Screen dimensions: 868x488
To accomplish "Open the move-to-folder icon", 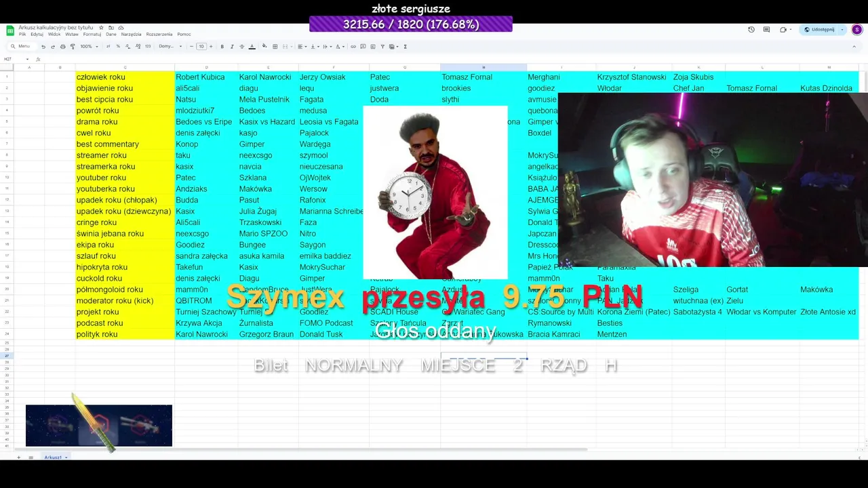I will (x=111, y=28).
